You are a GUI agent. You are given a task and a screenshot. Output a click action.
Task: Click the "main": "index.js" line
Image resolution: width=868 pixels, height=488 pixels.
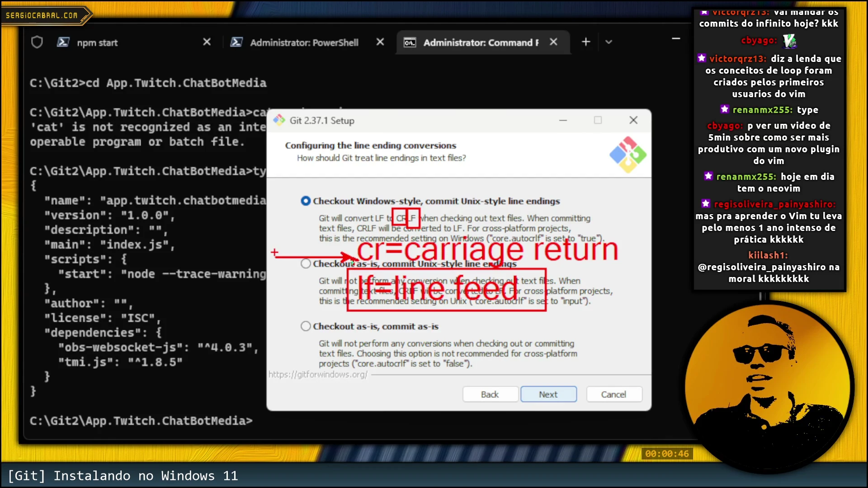(109, 245)
